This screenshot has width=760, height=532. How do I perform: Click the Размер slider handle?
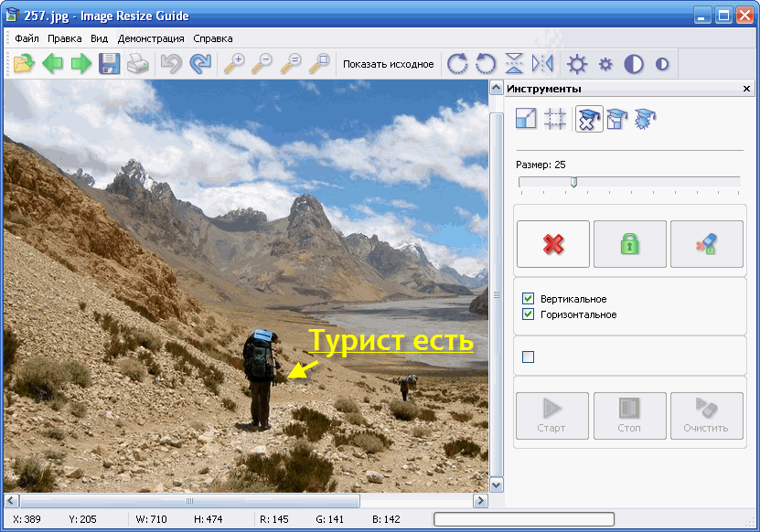[573, 182]
